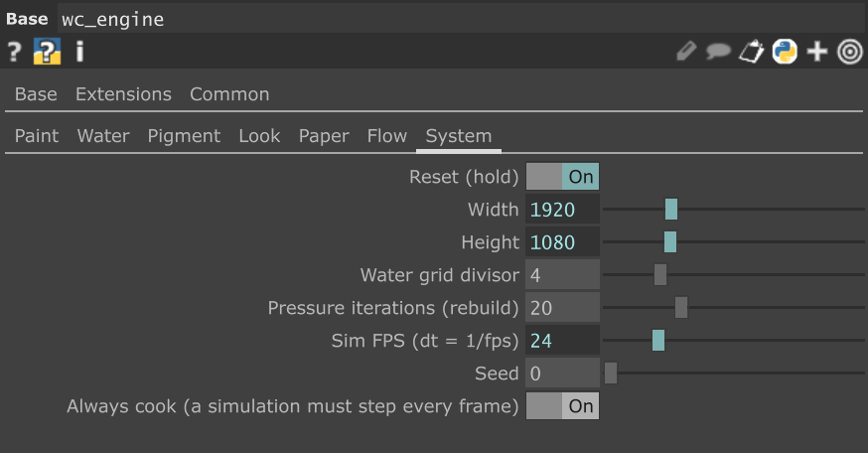Click the Seed slider handle
This screenshot has width=868, height=453.
point(611,373)
